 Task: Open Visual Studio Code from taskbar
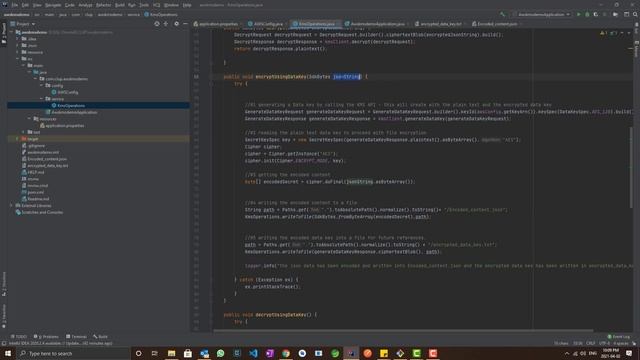pos(253,353)
